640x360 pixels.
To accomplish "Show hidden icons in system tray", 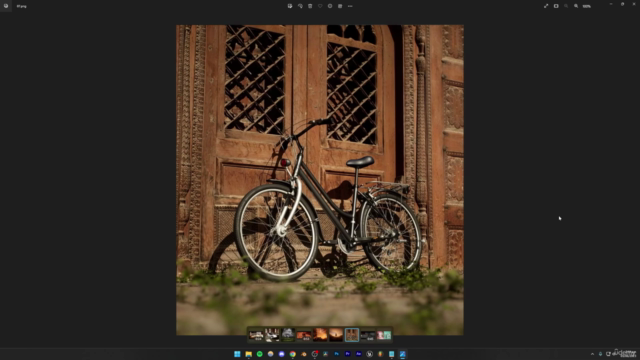I will point(592,354).
